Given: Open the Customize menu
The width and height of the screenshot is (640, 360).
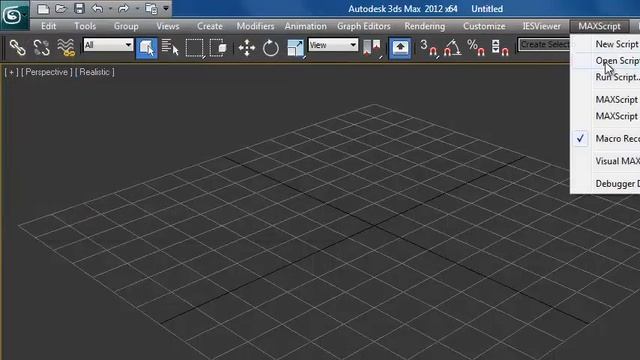Looking at the screenshot, I should [x=484, y=26].
